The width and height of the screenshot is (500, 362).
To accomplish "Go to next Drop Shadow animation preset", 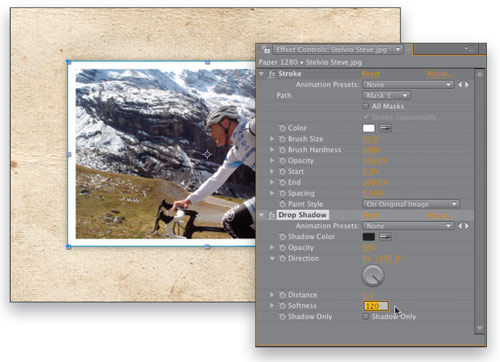I will coord(467,226).
